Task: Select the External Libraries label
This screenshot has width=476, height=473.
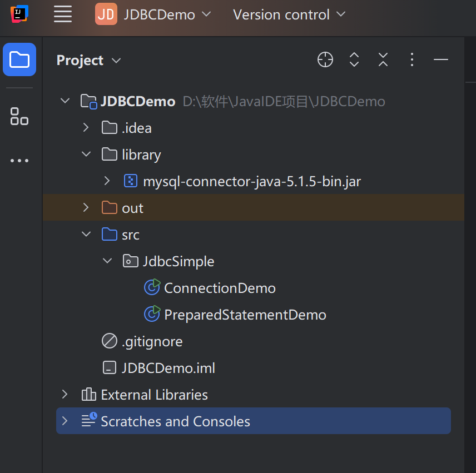Action: (x=154, y=395)
